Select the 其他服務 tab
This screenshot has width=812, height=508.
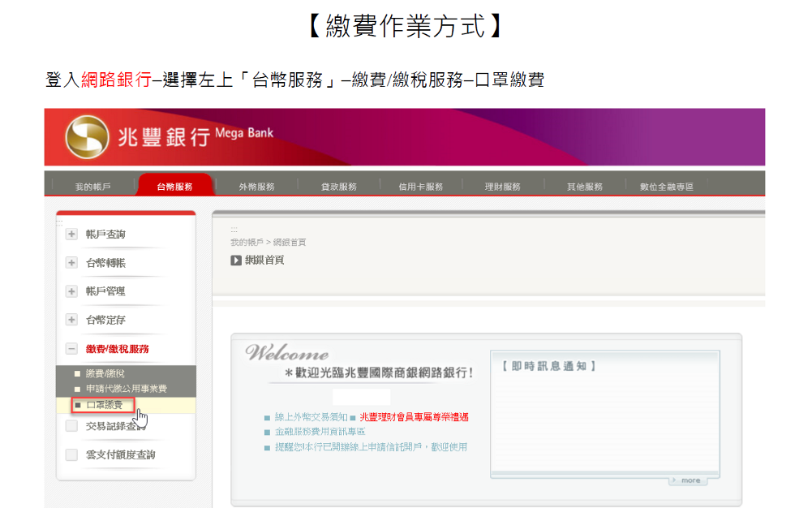(x=585, y=187)
